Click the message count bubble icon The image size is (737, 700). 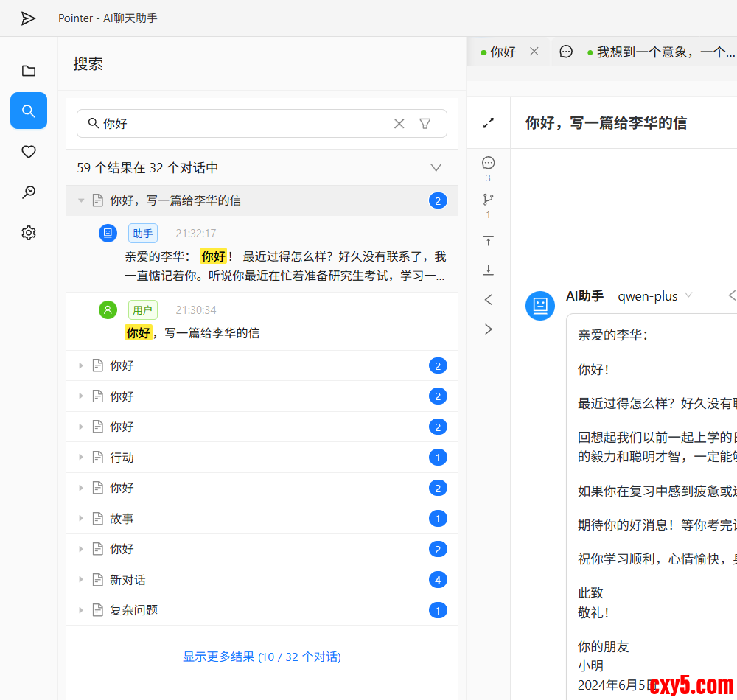tap(488, 163)
